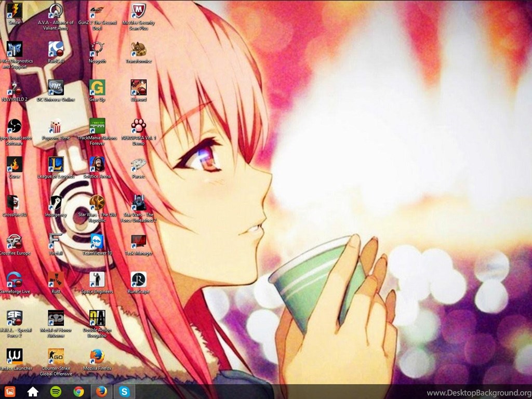Open the Smite desktop shortcut
Screen dimensions: 532x399
14,11
